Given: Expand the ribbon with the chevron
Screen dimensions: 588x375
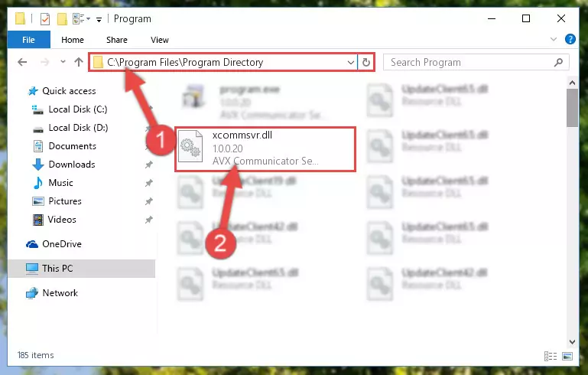Looking at the screenshot, I should (553, 39).
